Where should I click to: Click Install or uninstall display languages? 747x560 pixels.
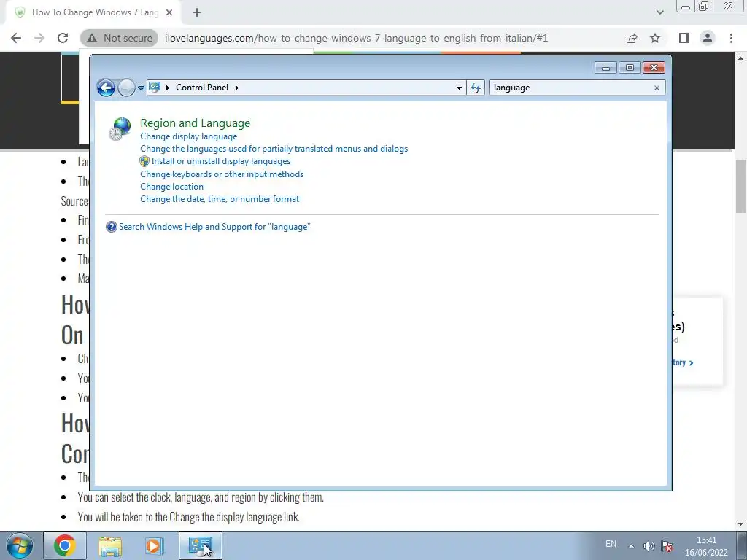pos(221,161)
